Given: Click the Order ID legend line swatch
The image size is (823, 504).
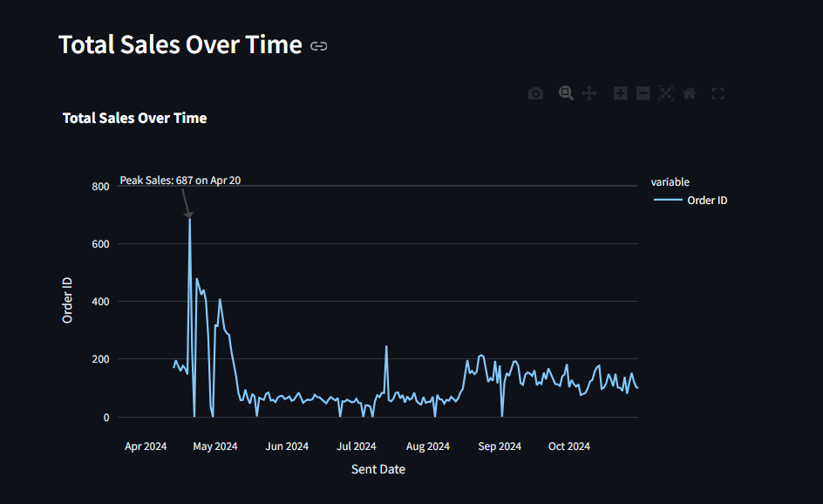Looking at the screenshot, I should coord(668,200).
